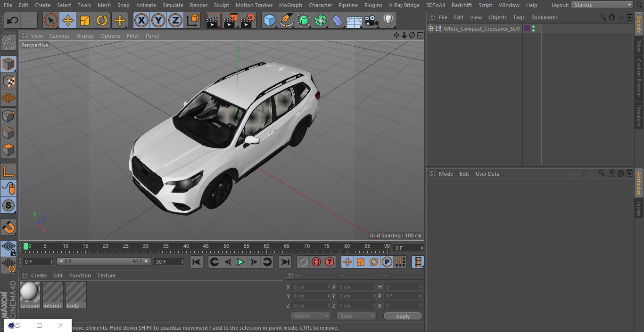Click timeline ruler at frame 45

point(206,246)
